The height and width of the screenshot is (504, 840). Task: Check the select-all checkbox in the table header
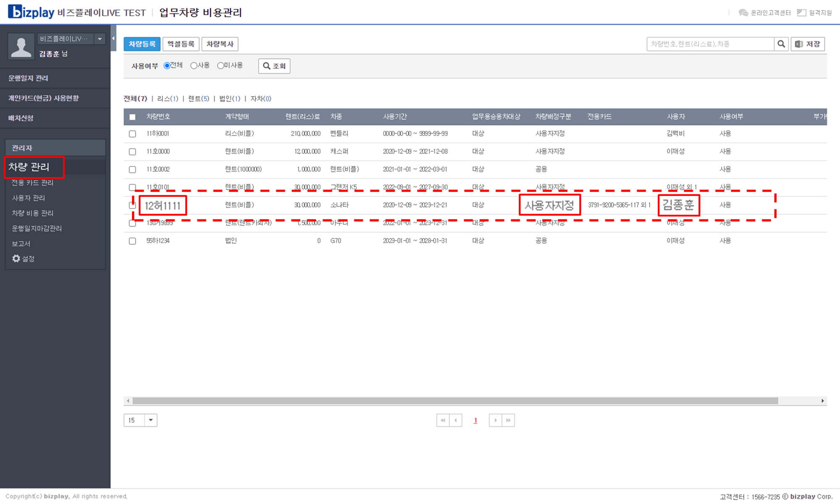point(132,117)
